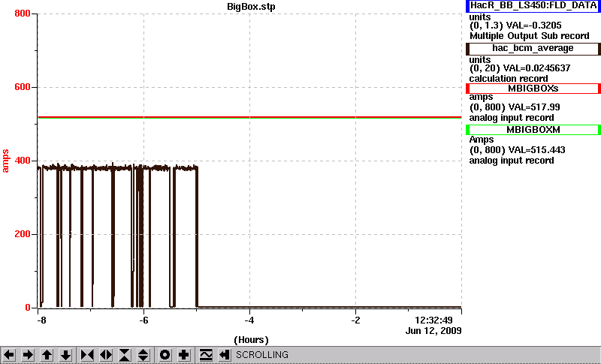Screen dimensions: 601x364
Task: Pan the graph left with the left arrow
Action: point(9,355)
